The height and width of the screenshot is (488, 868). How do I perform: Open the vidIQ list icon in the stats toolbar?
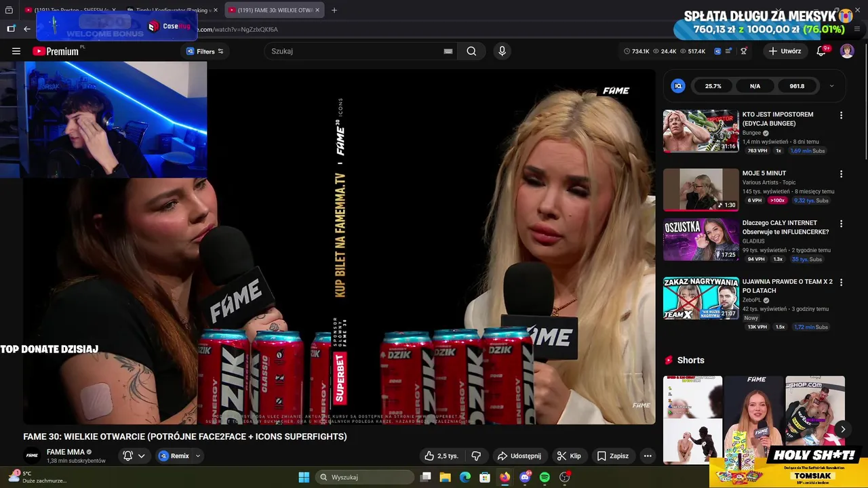click(729, 51)
